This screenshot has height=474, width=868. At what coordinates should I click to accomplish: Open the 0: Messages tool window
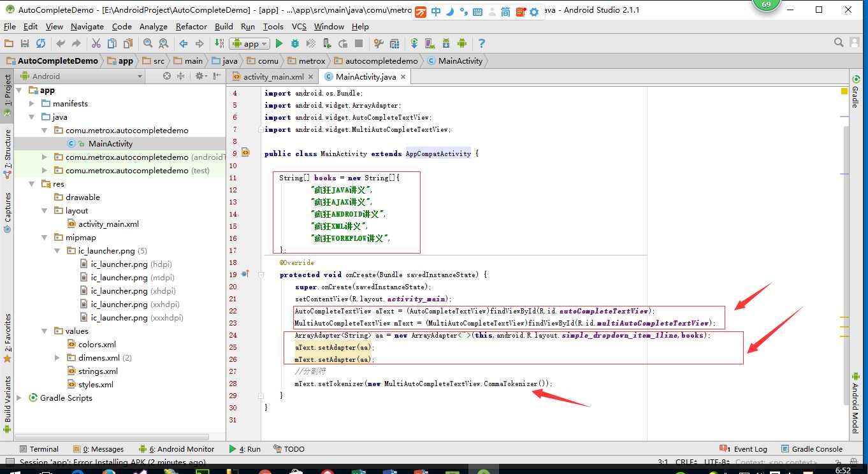(x=98, y=449)
